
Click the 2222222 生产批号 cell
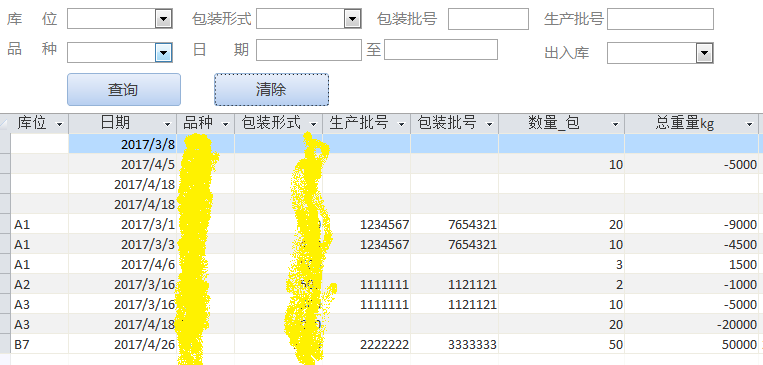366,344
